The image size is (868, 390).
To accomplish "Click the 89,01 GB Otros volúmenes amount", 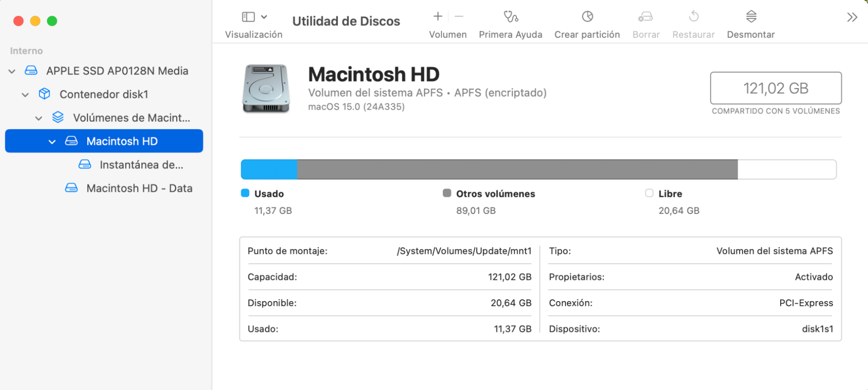I will pyautogui.click(x=476, y=210).
